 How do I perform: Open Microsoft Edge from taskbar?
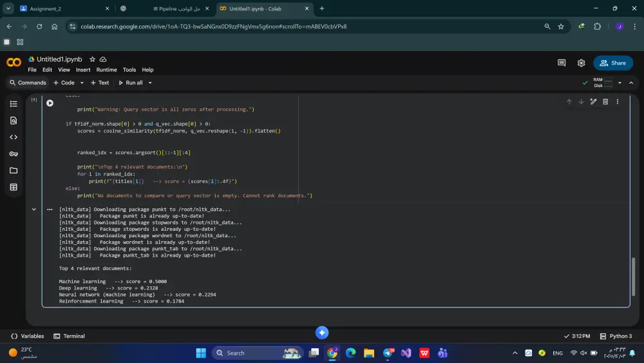click(350, 353)
